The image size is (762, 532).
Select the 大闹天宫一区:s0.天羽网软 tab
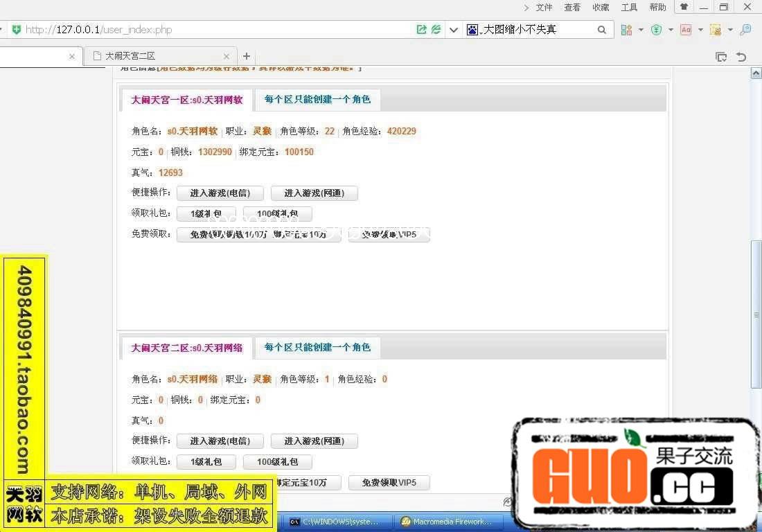pyautogui.click(x=186, y=100)
